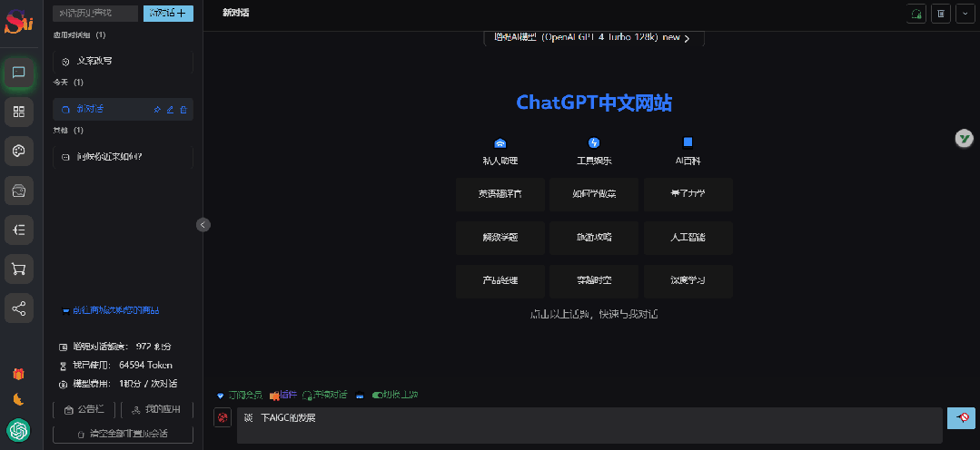
Task: Click the green headset icon at top right
Action: pos(916,14)
